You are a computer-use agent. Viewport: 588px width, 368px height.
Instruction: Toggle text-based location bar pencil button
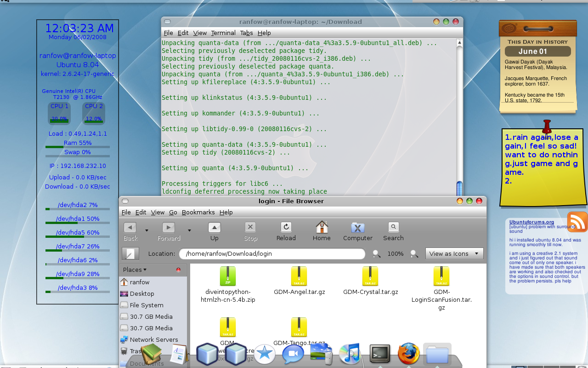point(130,253)
